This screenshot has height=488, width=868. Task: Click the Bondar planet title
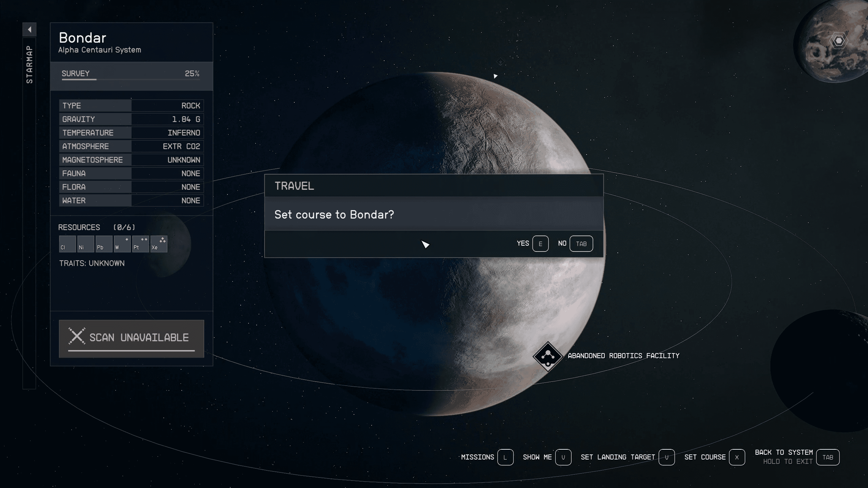[82, 38]
